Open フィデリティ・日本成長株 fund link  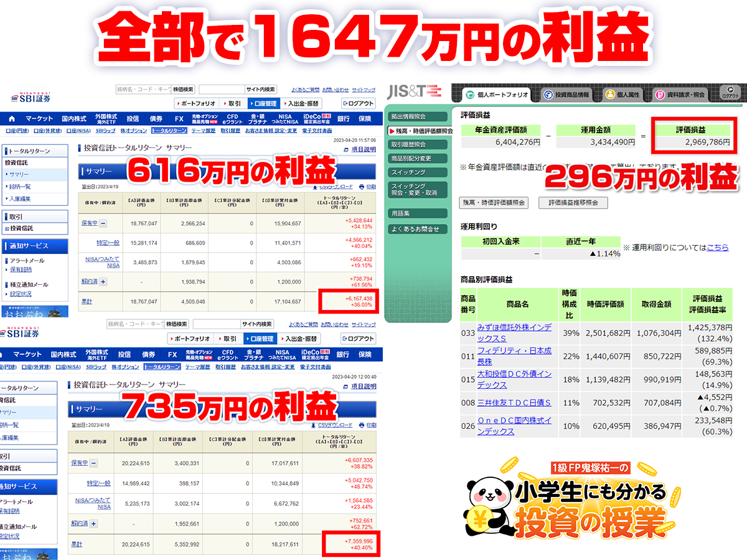pos(514,356)
